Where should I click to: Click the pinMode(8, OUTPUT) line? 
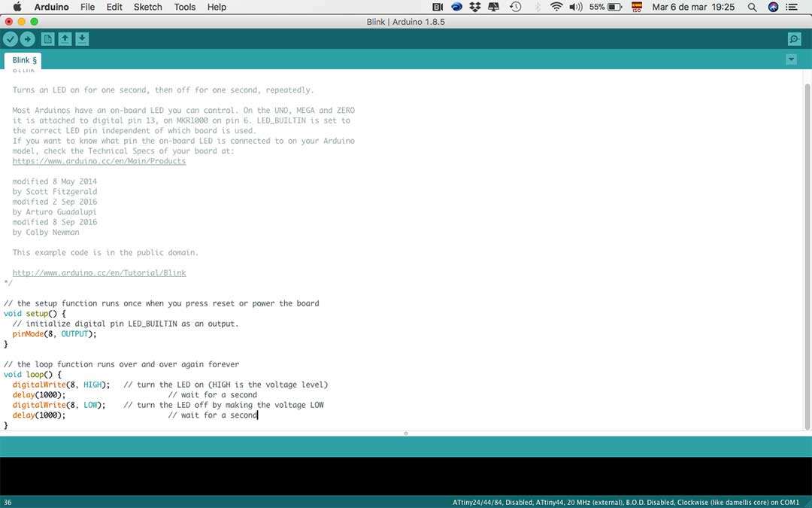[x=54, y=334]
